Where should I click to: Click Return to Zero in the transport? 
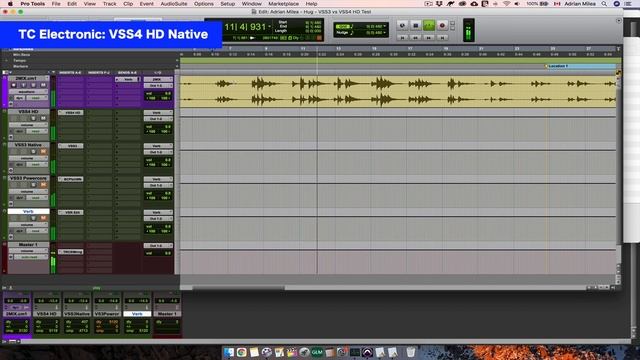[402, 38]
